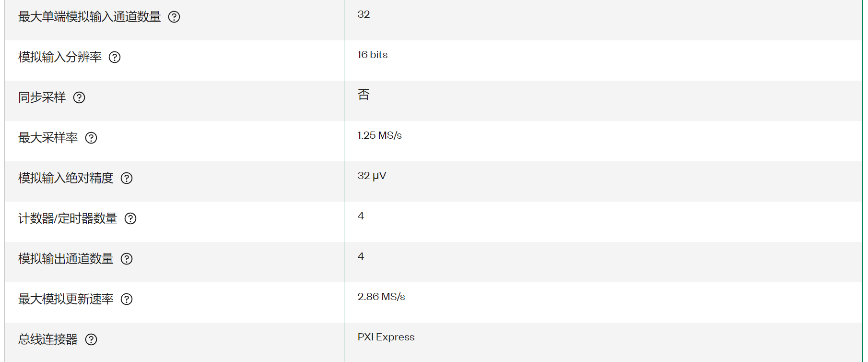Select the 否 value for 同步采样

(364, 95)
